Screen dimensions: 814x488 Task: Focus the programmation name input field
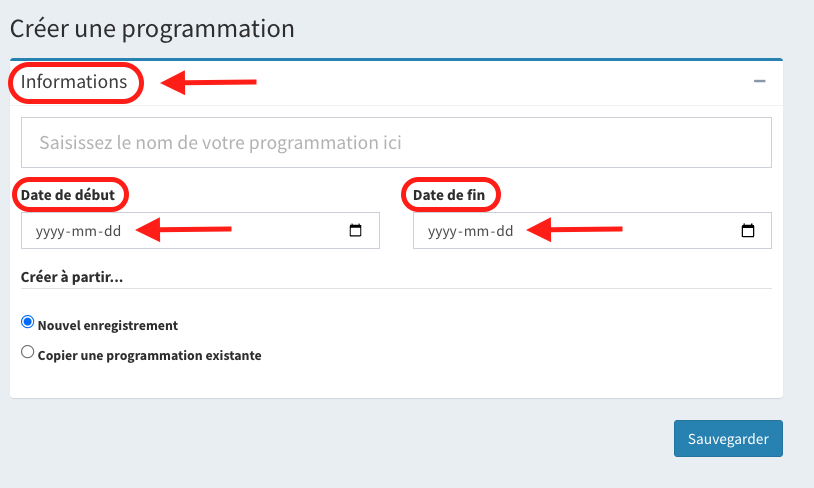click(x=396, y=143)
